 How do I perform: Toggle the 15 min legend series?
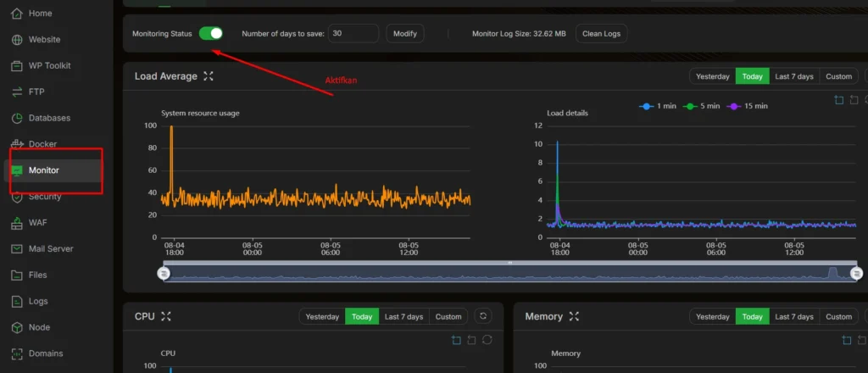click(747, 106)
